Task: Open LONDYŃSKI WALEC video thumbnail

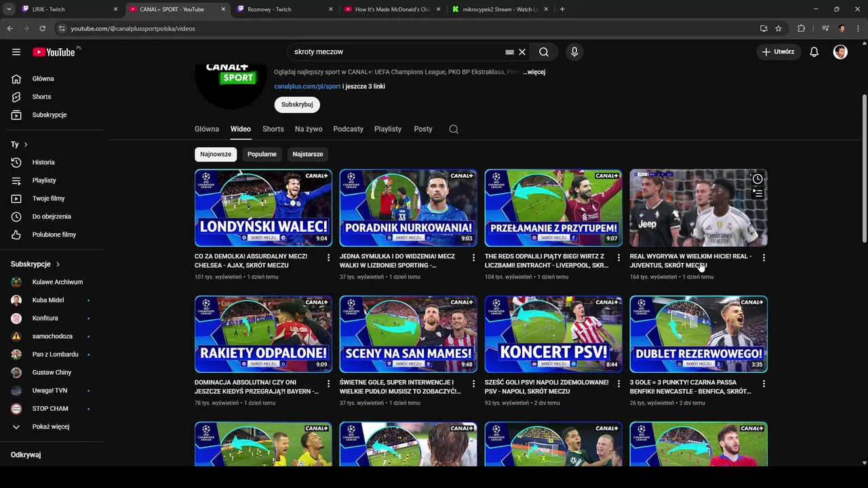Action: coord(263,207)
